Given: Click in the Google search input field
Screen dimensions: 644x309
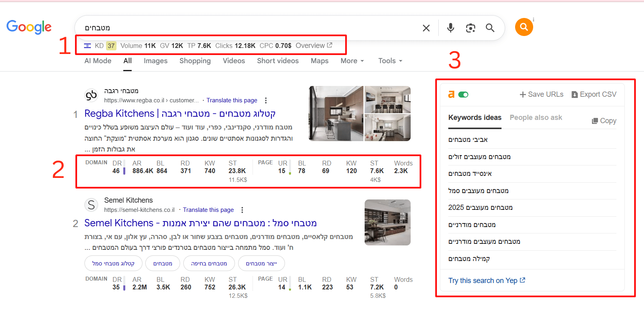Looking at the screenshot, I should pyautogui.click(x=248, y=28).
